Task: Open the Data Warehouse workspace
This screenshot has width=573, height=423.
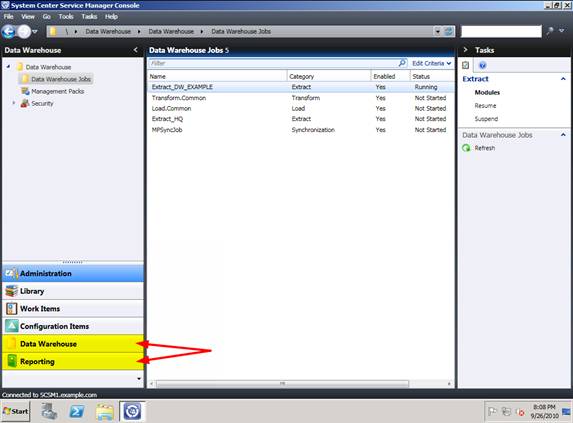Action: (73, 344)
